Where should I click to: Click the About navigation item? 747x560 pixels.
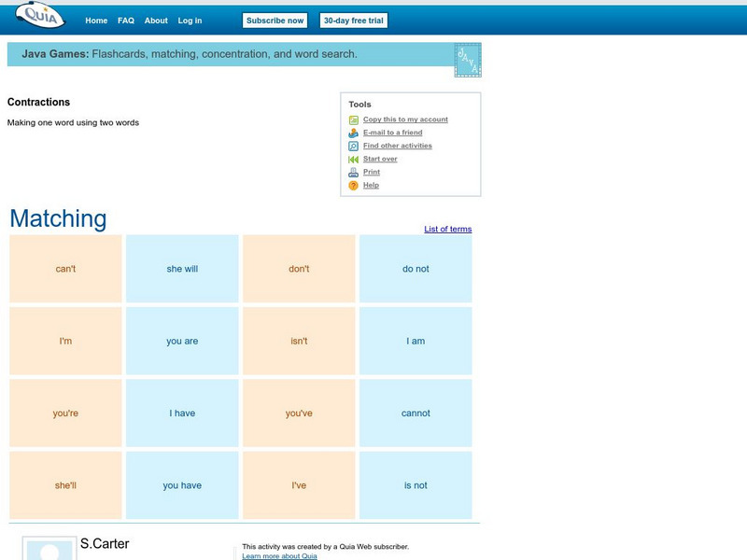click(156, 20)
